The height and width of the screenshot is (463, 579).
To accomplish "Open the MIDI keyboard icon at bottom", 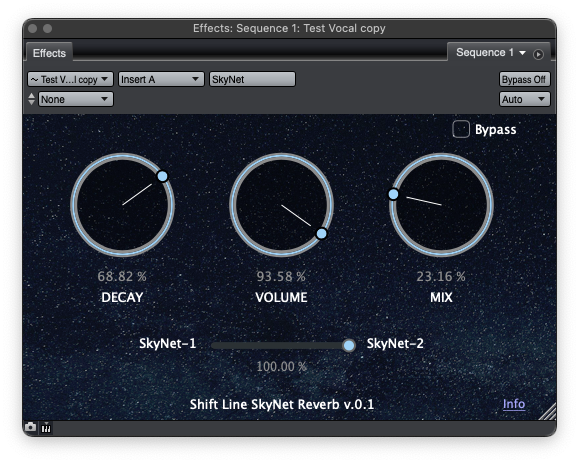I will [x=46, y=428].
